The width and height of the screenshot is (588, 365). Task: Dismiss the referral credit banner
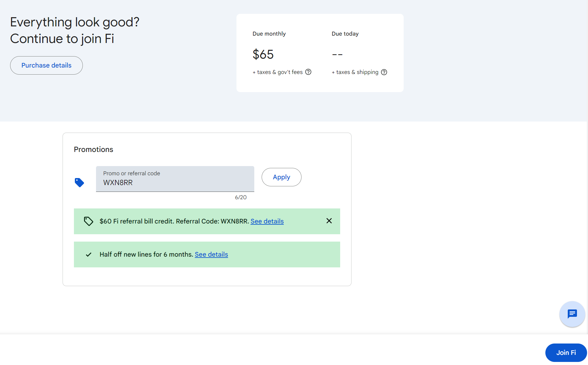point(329,221)
